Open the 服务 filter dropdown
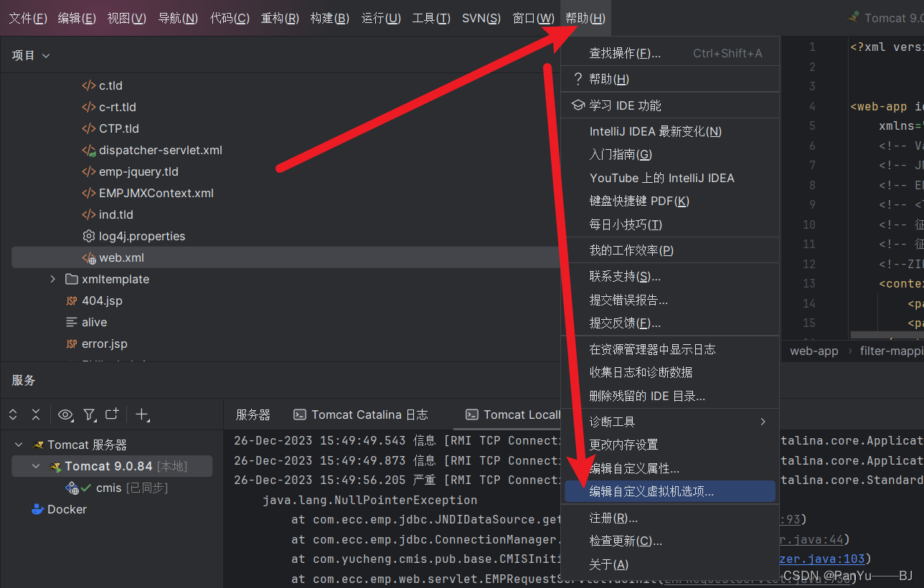This screenshot has height=588, width=924. point(89,414)
